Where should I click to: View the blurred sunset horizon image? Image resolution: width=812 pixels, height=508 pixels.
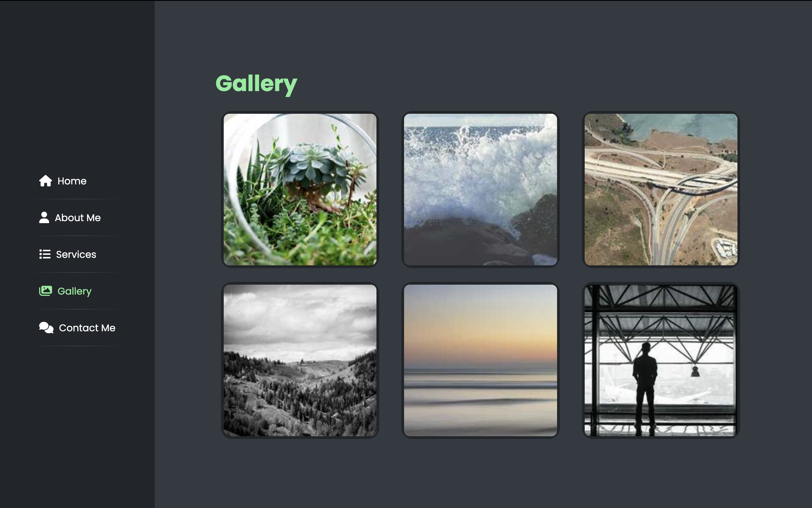pyautogui.click(x=480, y=360)
